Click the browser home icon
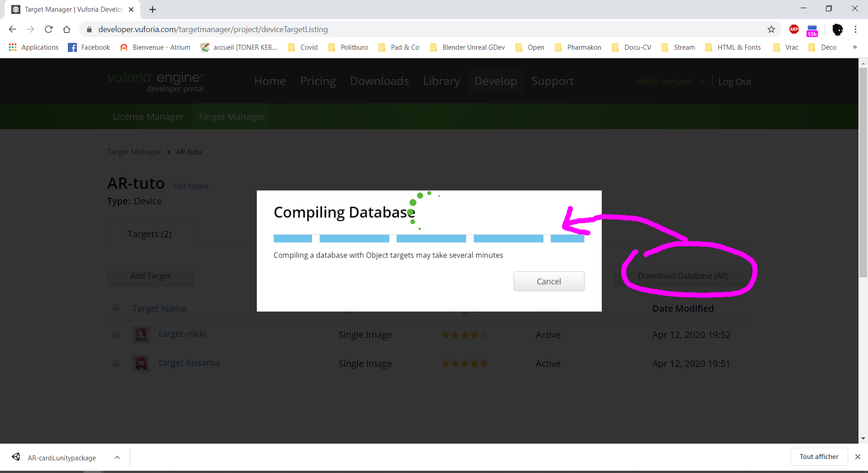This screenshot has width=868, height=473. 67,29
